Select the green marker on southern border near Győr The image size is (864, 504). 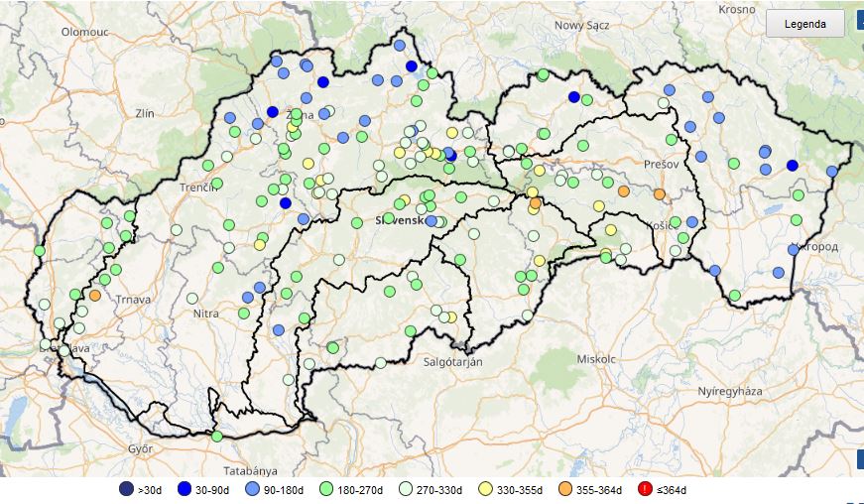tap(216, 436)
